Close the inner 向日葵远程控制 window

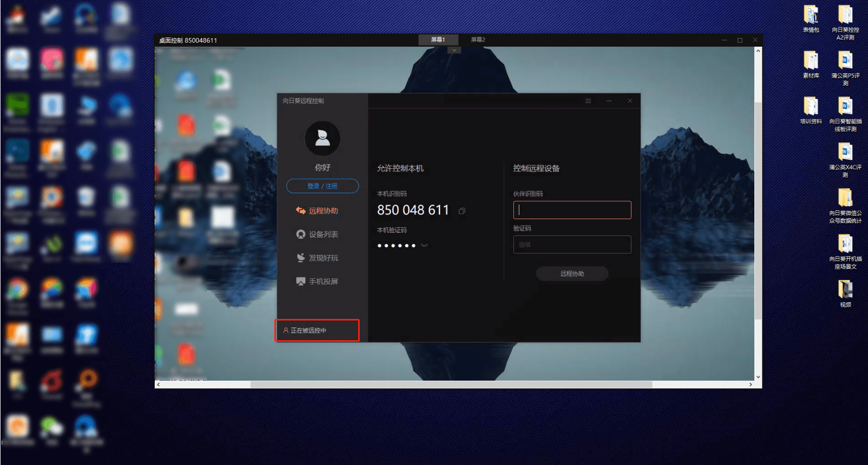[630, 101]
